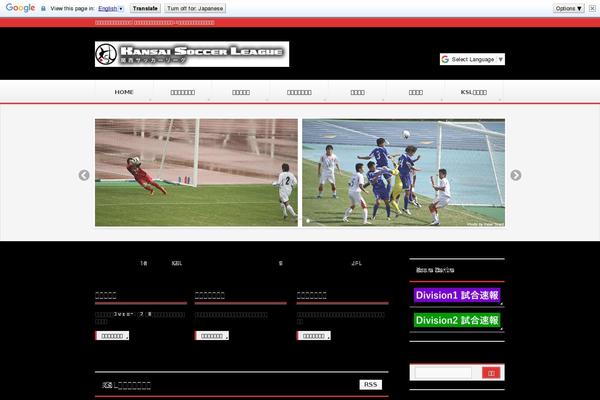Click the RSS button

370,385
